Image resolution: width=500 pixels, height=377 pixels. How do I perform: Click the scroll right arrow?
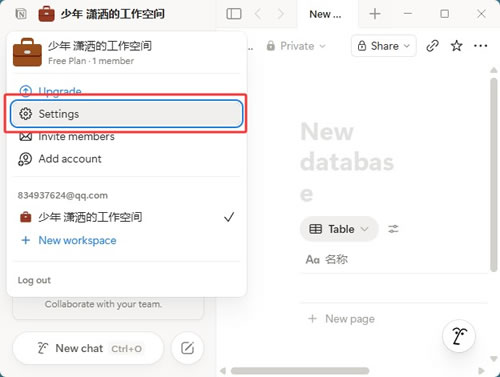pos(481,371)
